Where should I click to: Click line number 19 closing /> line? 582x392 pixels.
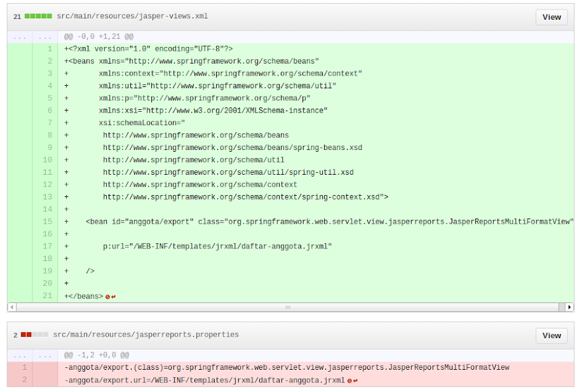pos(48,271)
